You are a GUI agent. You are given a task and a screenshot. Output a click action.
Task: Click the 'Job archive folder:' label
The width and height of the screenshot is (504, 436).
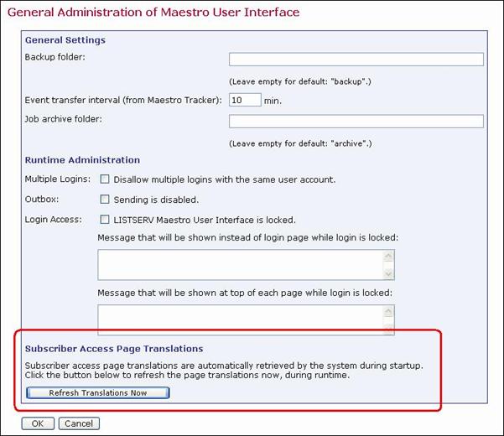click(x=64, y=119)
